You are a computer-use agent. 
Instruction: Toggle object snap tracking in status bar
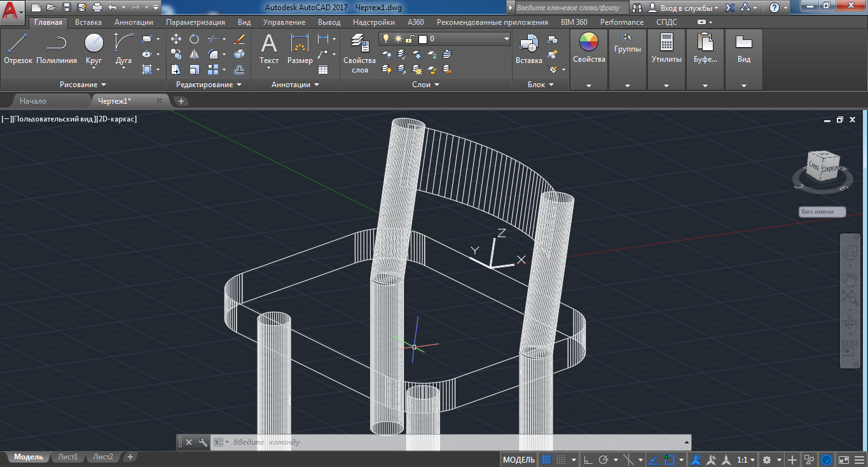653,459
